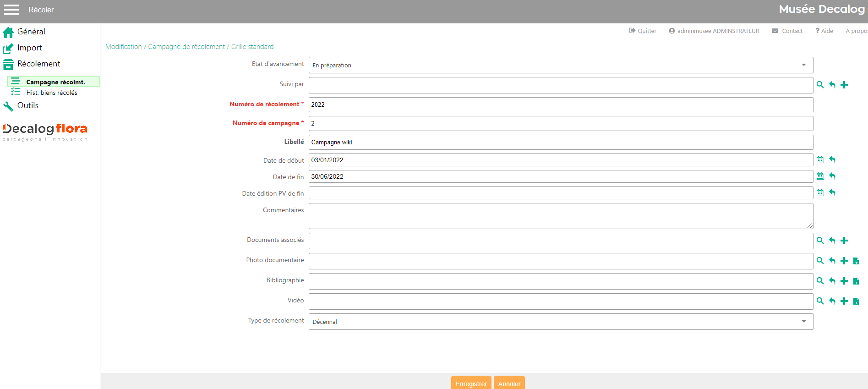This screenshot has height=389, width=868.
Task: Click into the Libellé text field
Action: 561,142
